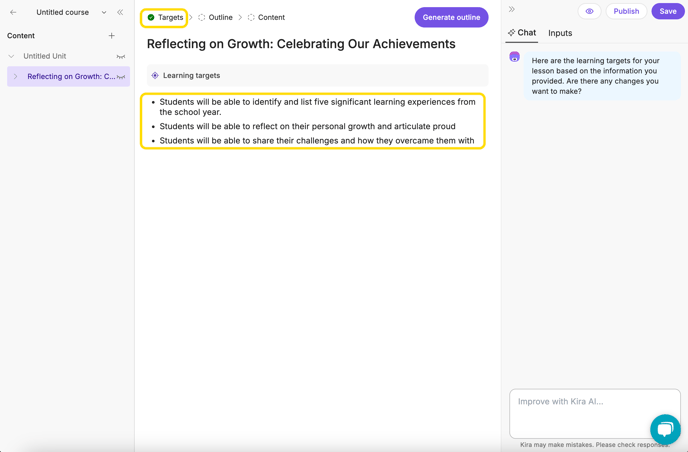Collapse the right chat panel

[512, 9]
